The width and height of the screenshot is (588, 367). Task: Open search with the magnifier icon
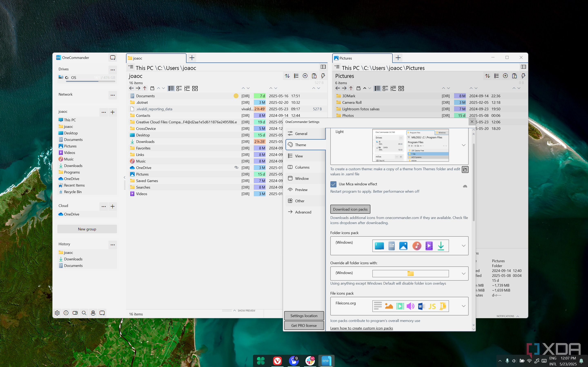pyautogui.click(x=84, y=313)
